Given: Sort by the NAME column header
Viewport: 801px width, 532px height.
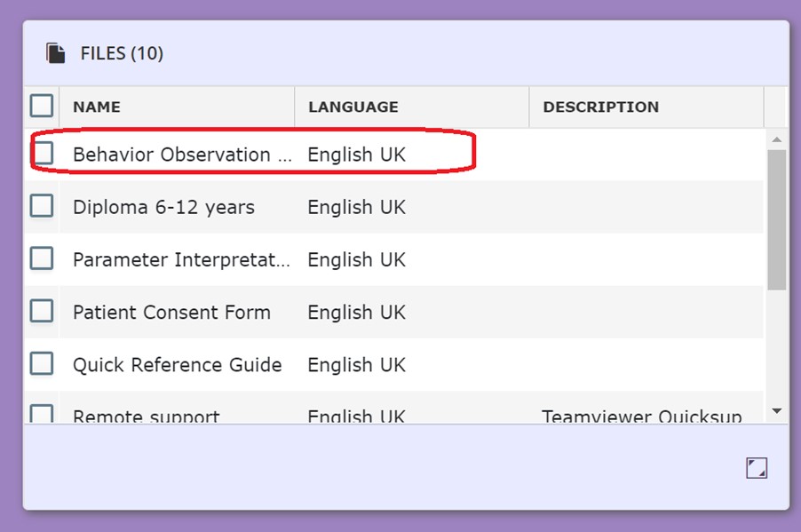Looking at the screenshot, I should pyautogui.click(x=97, y=107).
